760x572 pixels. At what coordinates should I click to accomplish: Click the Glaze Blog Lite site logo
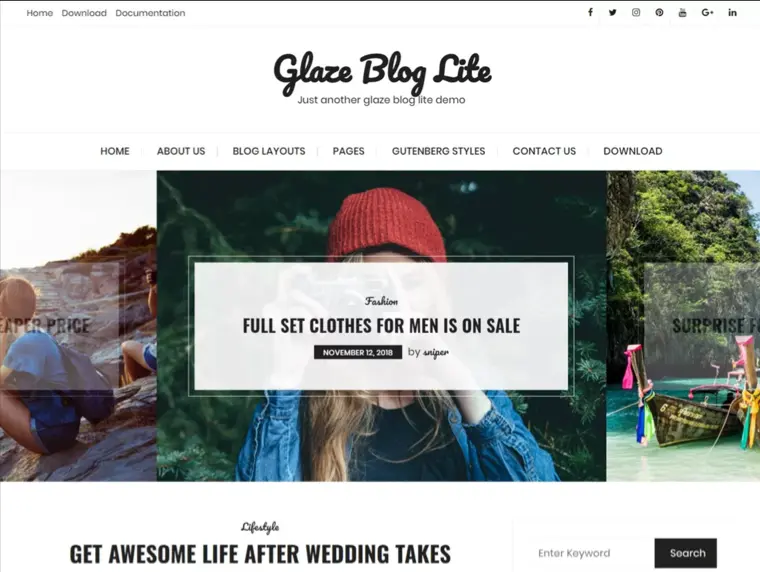[382, 73]
